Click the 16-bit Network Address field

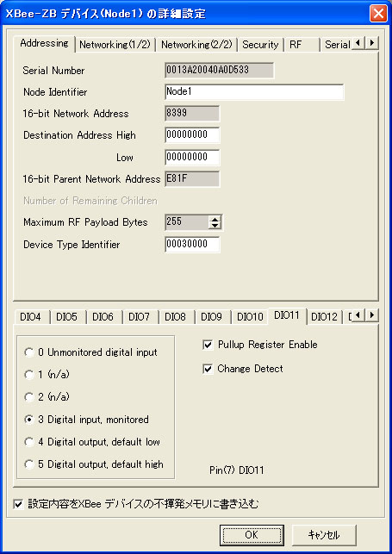click(192, 113)
